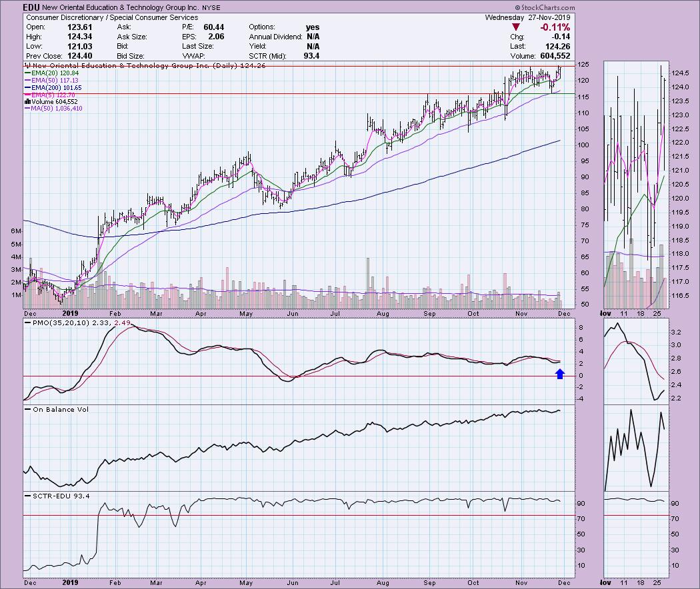Click the 2.2 label on PMO zoom axis
The image size is (700, 589).
point(675,398)
